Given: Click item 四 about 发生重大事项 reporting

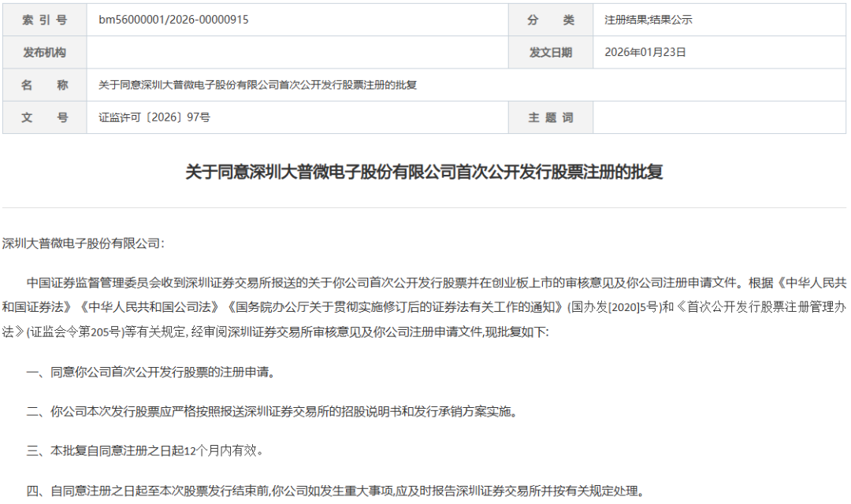Looking at the screenshot, I should [336, 491].
